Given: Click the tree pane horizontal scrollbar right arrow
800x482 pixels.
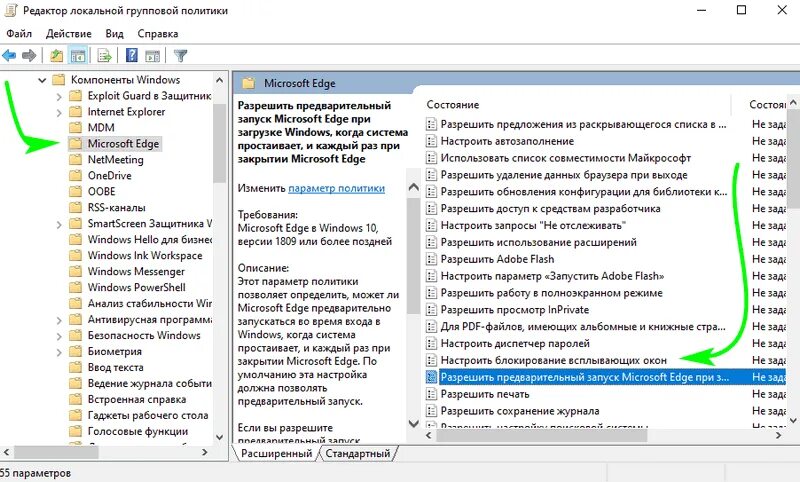Looking at the screenshot, I should coord(205,452).
